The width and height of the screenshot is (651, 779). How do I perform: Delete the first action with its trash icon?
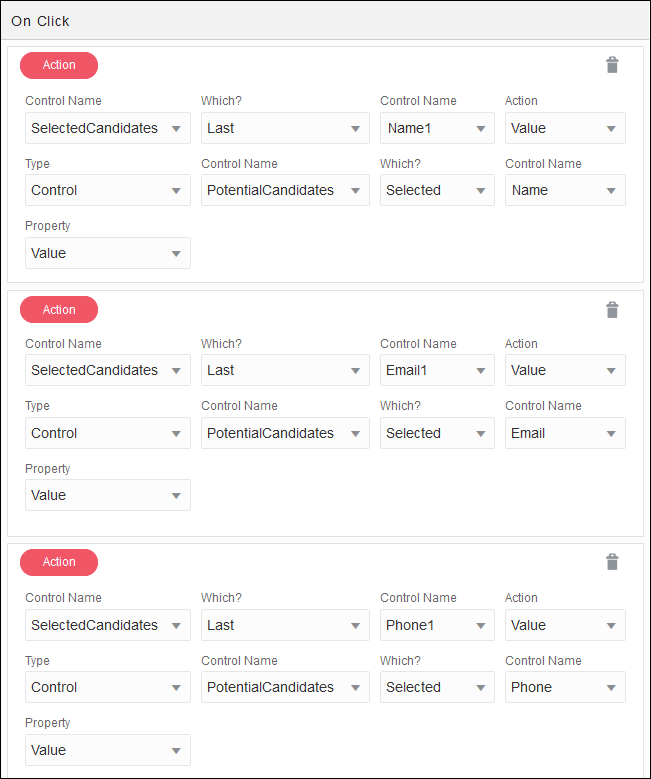tap(612, 65)
